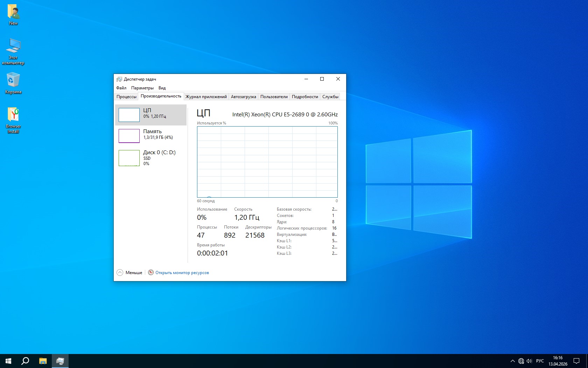Open the network tray icon

521,361
